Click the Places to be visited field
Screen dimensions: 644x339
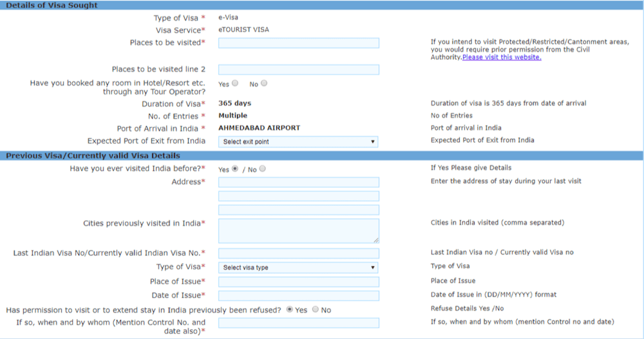click(299, 43)
